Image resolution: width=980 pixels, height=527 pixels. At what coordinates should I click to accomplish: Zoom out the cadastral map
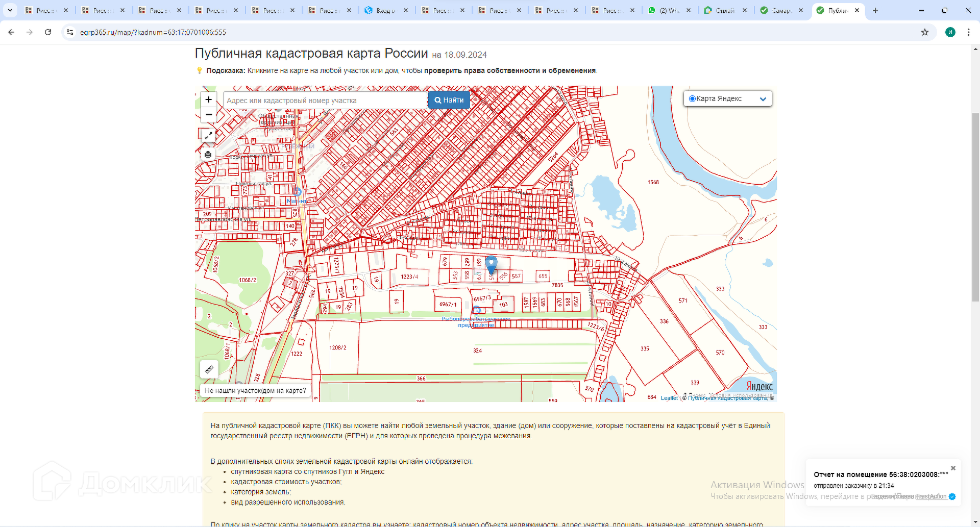tap(208, 115)
